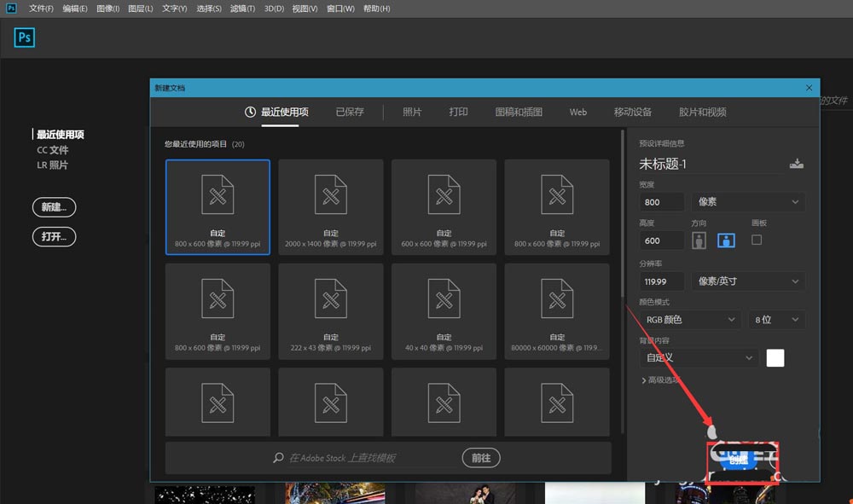
Task: Choose the 600 x 600 像素 preset card
Action: pos(444,206)
